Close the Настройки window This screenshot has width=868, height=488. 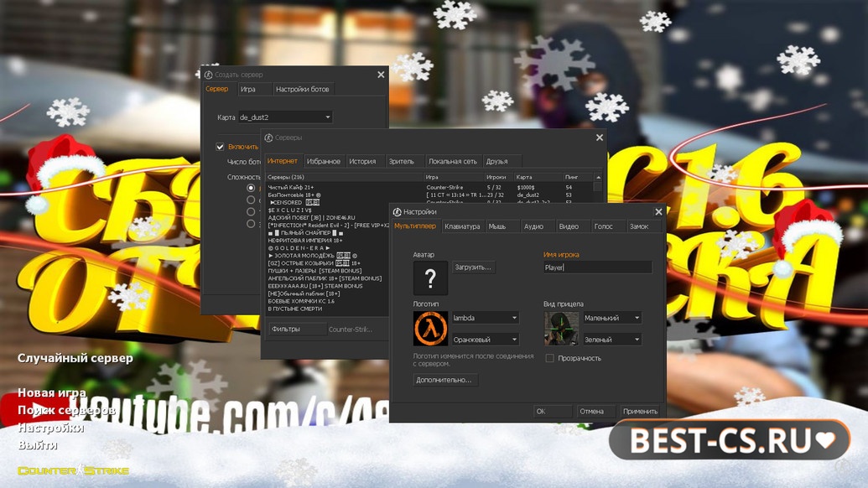(658, 212)
